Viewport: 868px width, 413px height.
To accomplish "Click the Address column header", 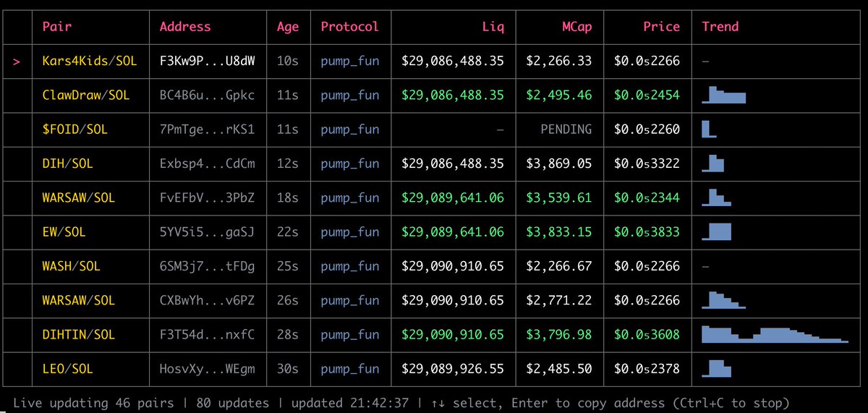I will 185,27.
